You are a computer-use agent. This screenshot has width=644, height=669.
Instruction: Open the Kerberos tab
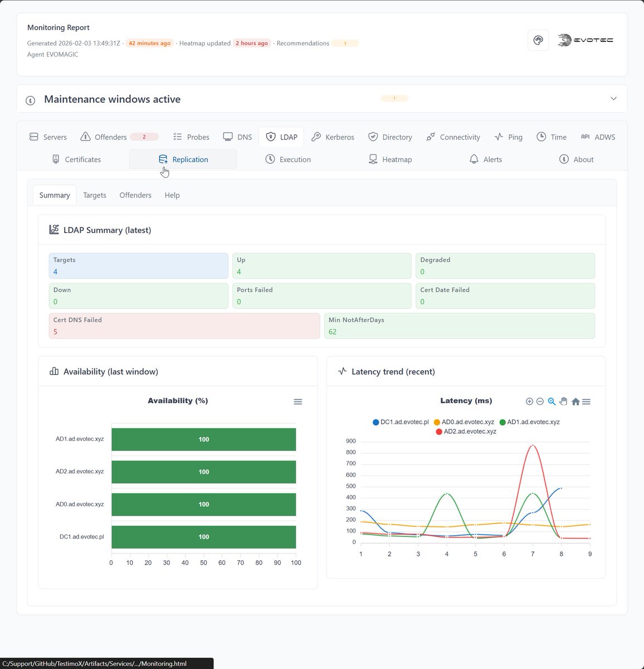point(333,137)
